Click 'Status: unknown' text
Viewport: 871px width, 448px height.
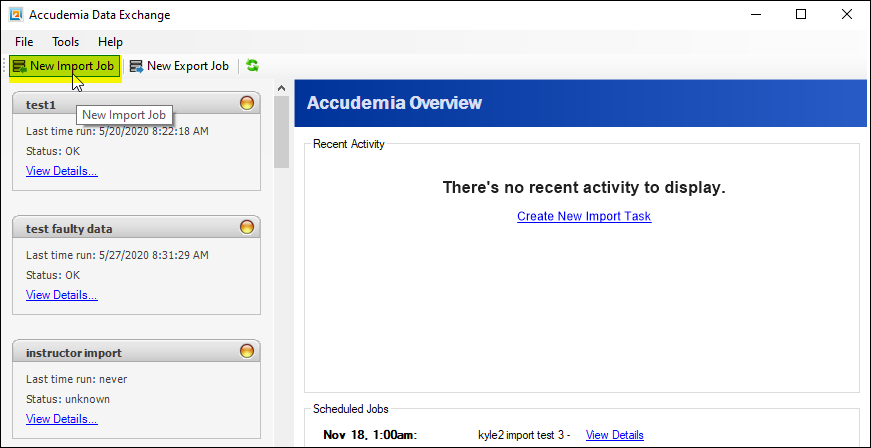[68, 399]
